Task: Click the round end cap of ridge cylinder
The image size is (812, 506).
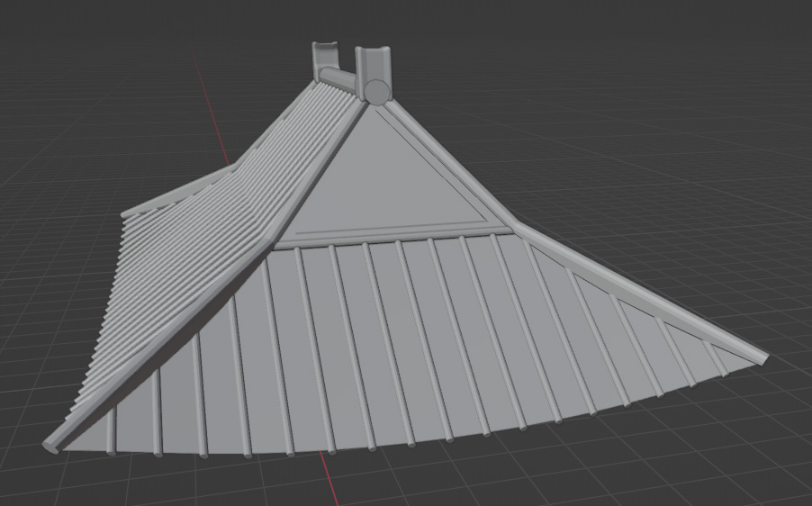Action: 376,90
